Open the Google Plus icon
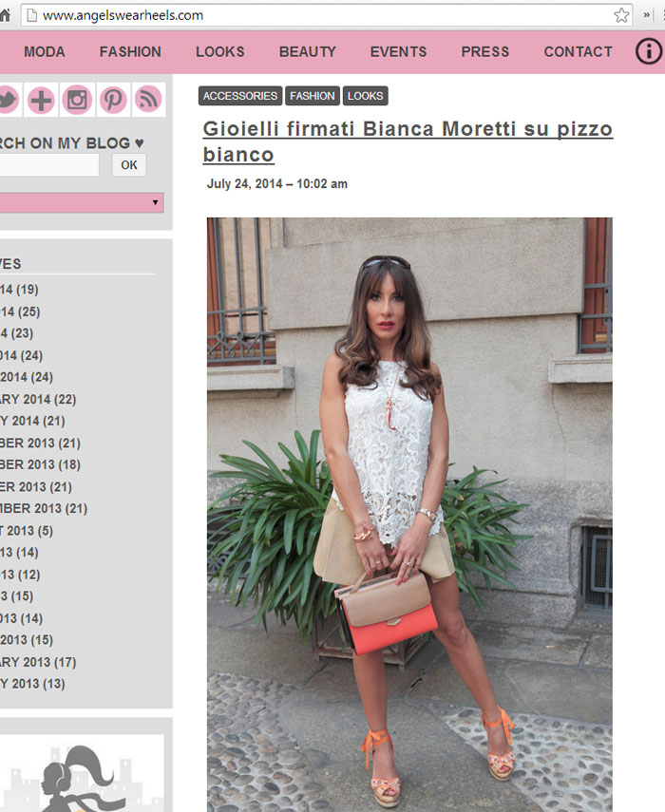This screenshot has height=812, width=665. coord(41,100)
